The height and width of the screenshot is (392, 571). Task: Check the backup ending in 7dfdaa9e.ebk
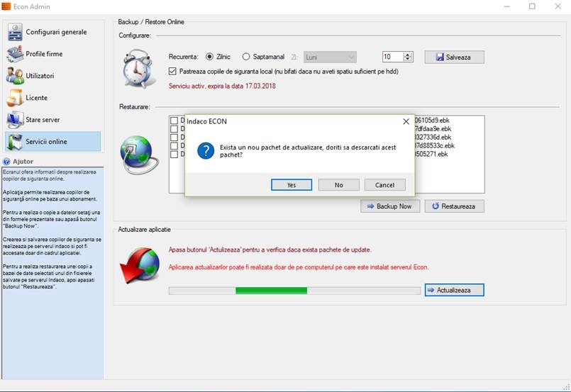(x=174, y=128)
